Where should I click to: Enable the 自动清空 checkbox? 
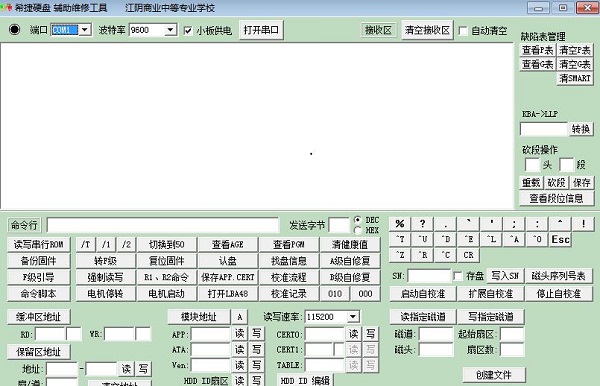click(463, 31)
